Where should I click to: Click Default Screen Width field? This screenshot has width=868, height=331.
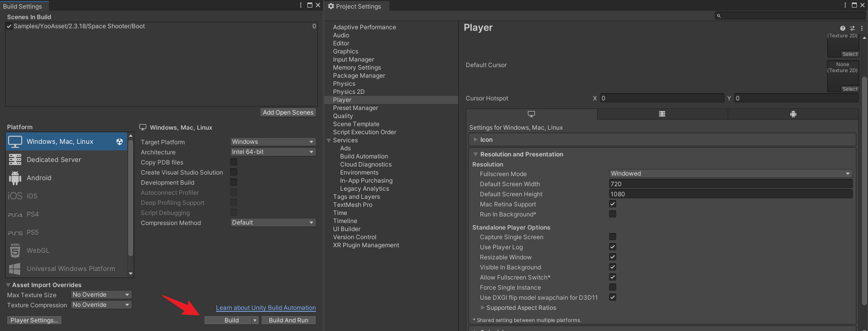pyautogui.click(x=731, y=184)
